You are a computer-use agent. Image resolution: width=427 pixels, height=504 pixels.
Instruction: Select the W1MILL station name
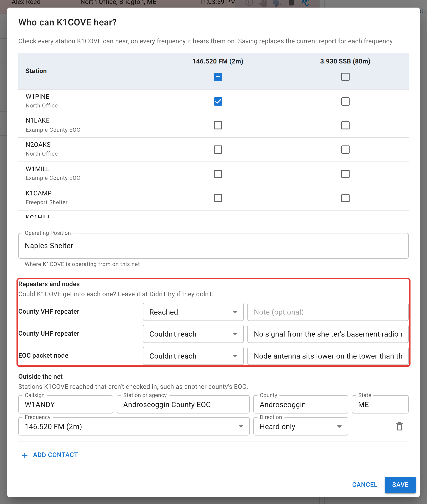[x=38, y=169]
